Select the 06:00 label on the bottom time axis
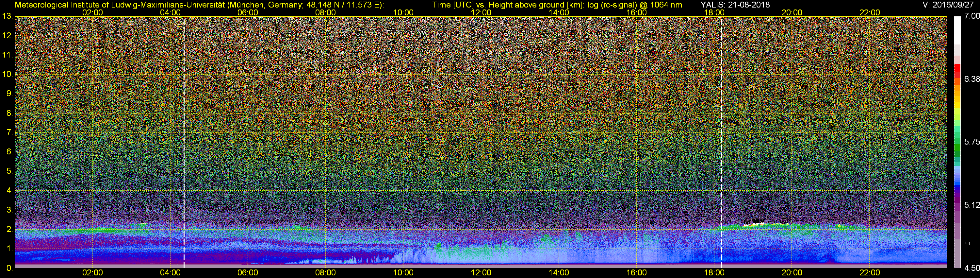980x278 pixels. tap(248, 273)
